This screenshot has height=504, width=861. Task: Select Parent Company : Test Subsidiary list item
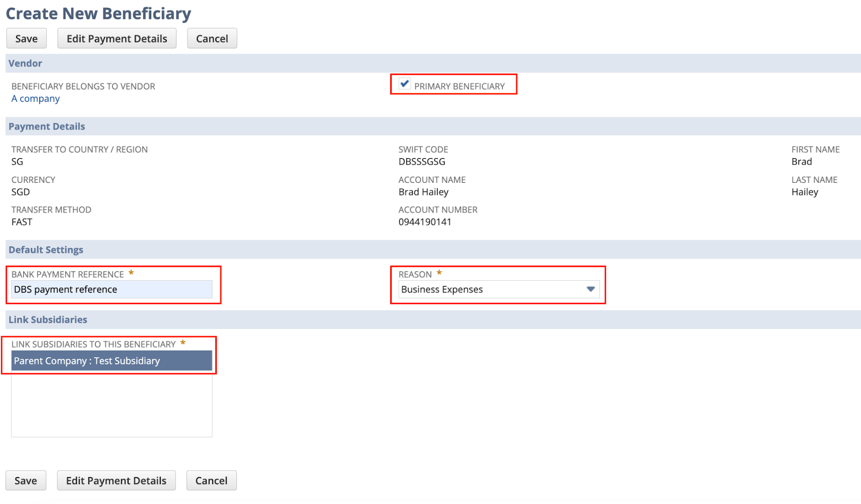click(112, 361)
